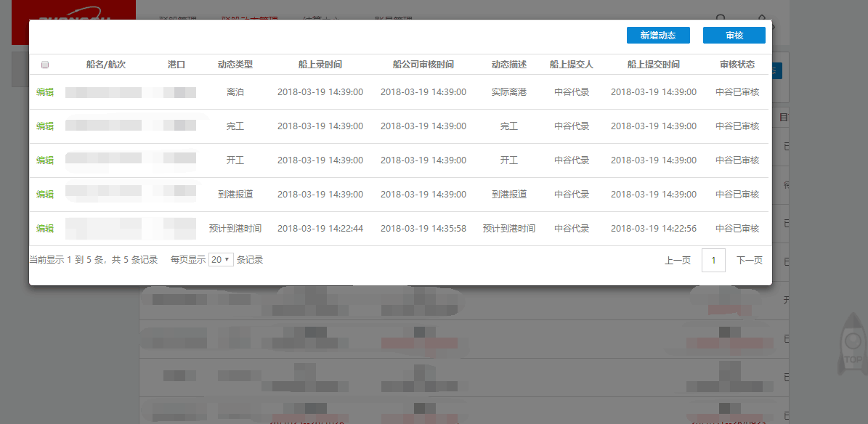Select 开工 in the 动态类型 column

pyautogui.click(x=235, y=160)
